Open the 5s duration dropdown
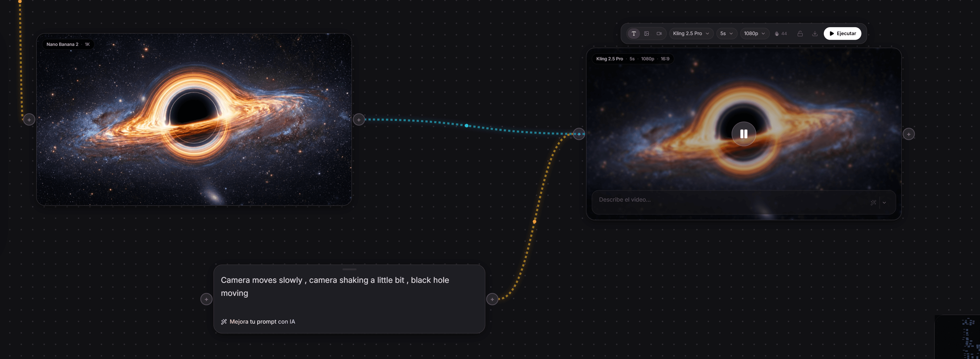The width and height of the screenshot is (980, 359). click(726, 33)
